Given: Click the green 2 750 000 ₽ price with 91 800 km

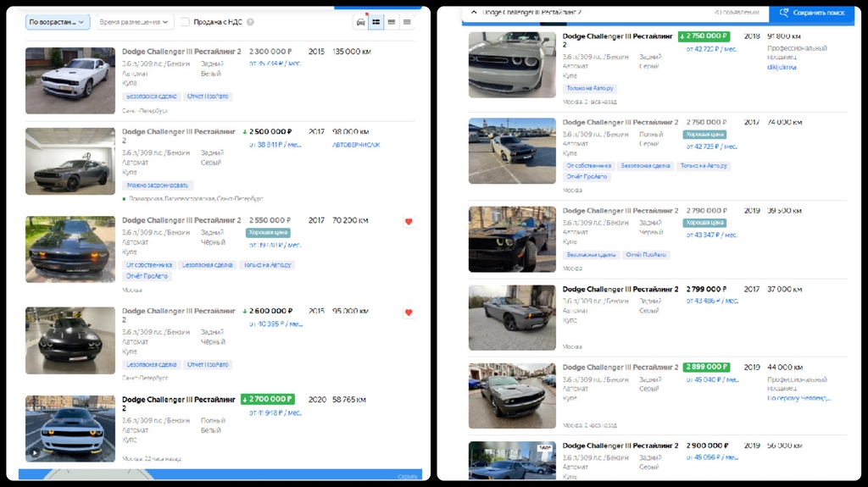Looking at the screenshot, I should tap(704, 36).
